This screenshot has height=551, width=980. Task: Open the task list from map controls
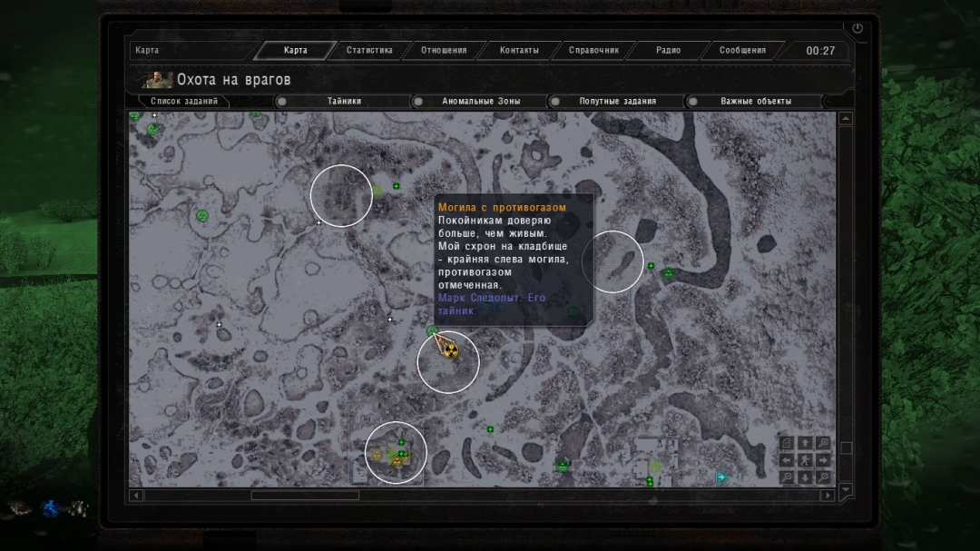[x=787, y=443]
